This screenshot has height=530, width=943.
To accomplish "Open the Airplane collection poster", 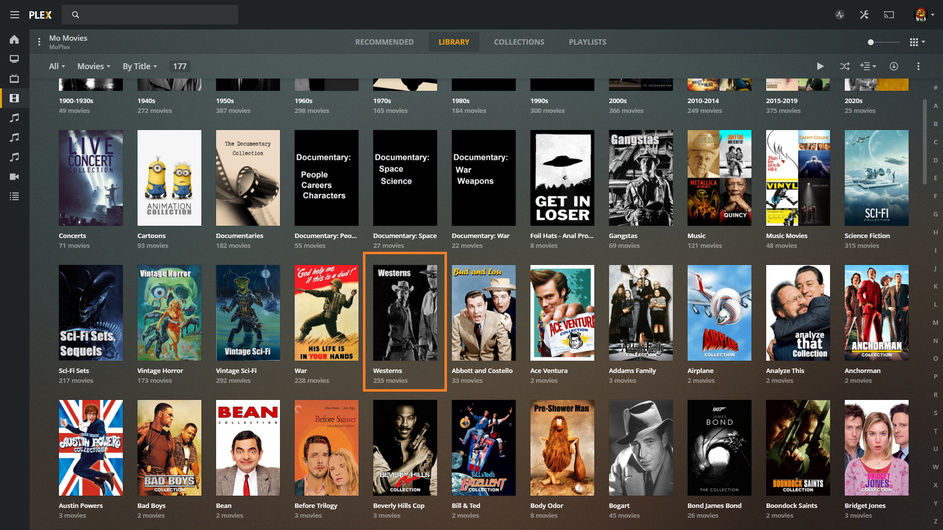I will click(x=719, y=313).
